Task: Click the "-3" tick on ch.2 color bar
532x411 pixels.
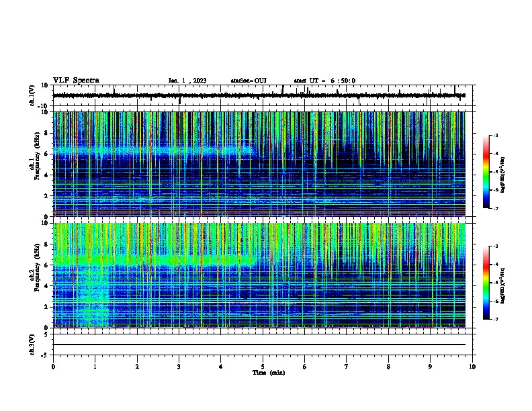Action: point(496,246)
